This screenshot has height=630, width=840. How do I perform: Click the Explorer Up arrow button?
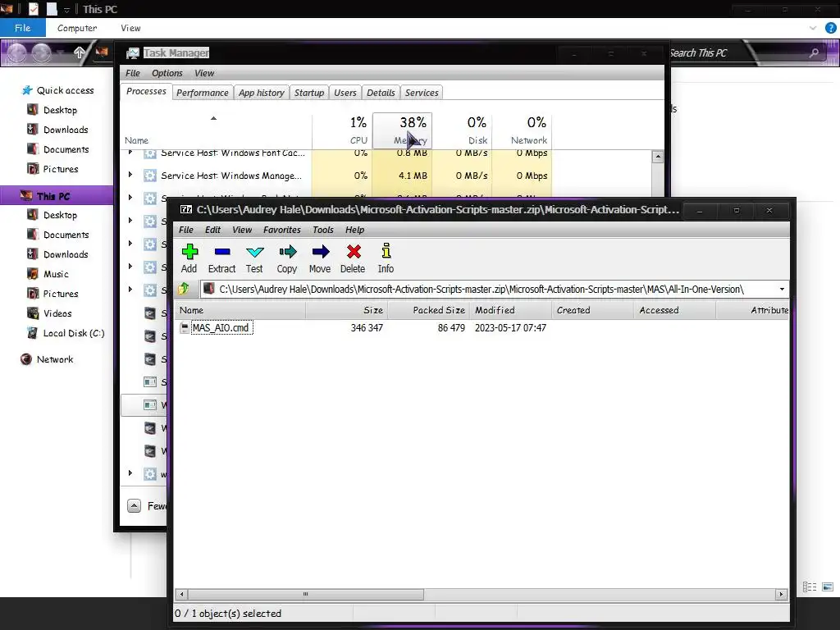click(80, 52)
